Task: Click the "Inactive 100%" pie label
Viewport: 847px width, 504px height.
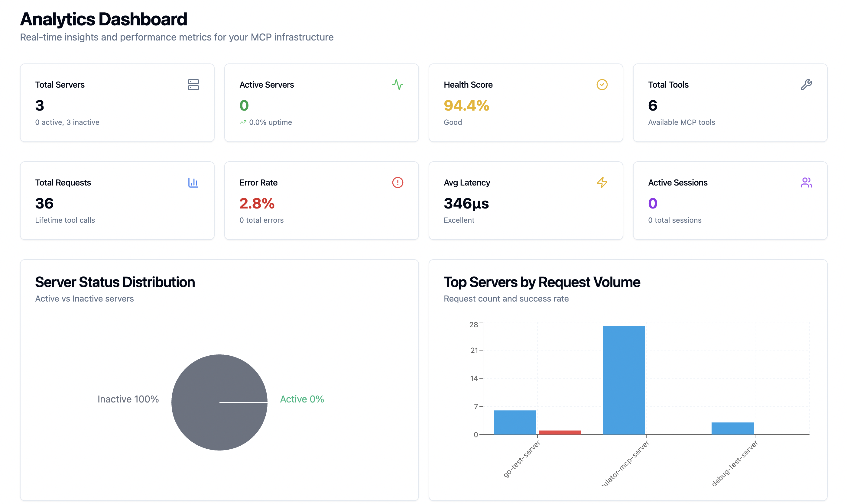Action: pyautogui.click(x=128, y=399)
